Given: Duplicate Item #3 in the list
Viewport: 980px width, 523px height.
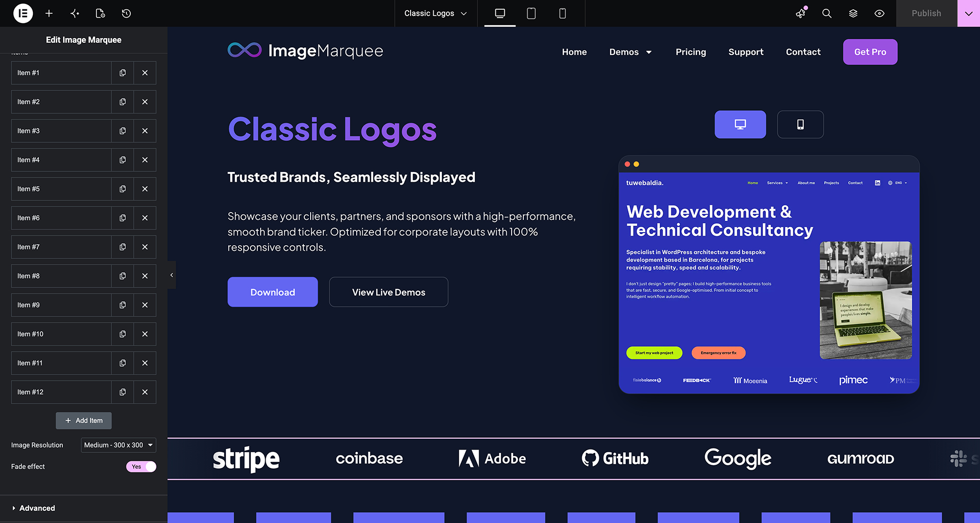Looking at the screenshot, I should pos(122,131).
